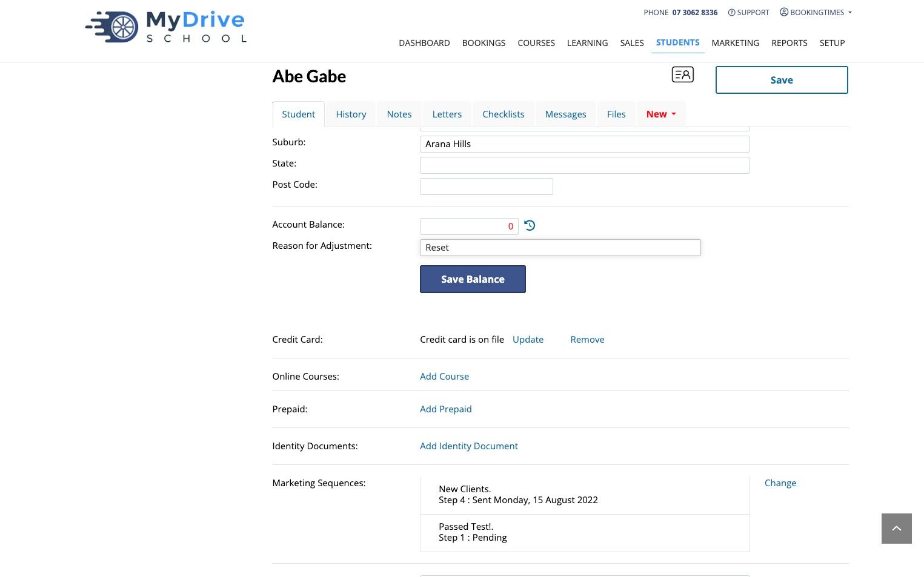Click the scroll-to-top arrow button
The image size is (924, 577).
point(897,529)
